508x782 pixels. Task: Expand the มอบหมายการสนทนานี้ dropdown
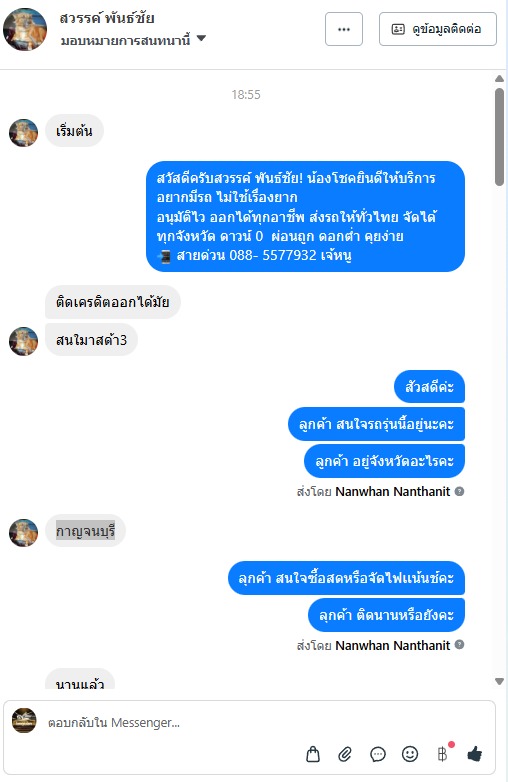201,38
